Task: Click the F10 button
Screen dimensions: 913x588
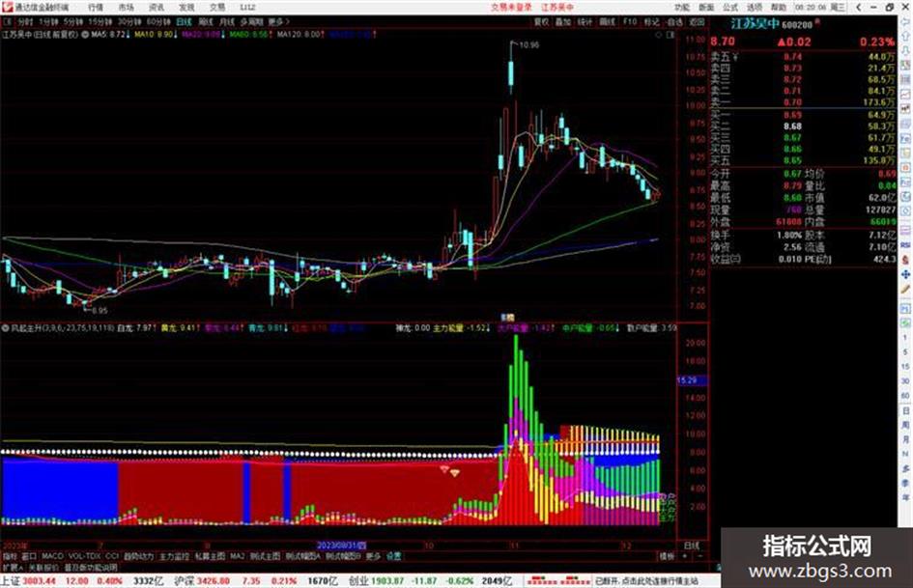Action: tap(629, 21)
